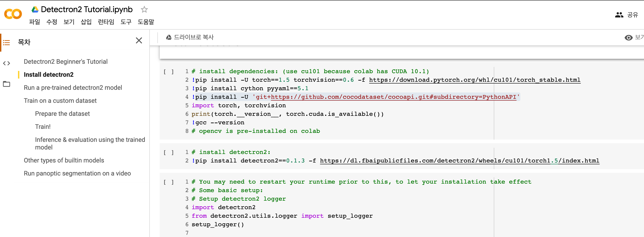Click the Google Drive icon beside the title
This screenshot has height=237, width=644.
[35, 9]
